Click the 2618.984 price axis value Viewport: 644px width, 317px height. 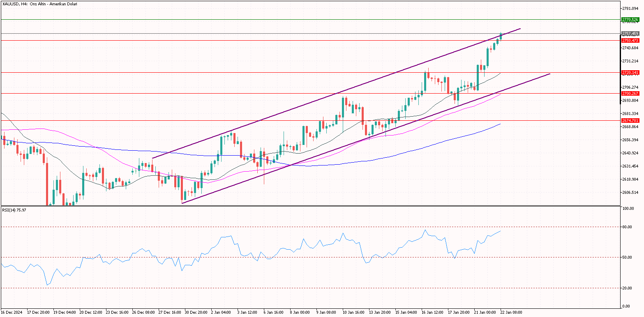(630, 179)
